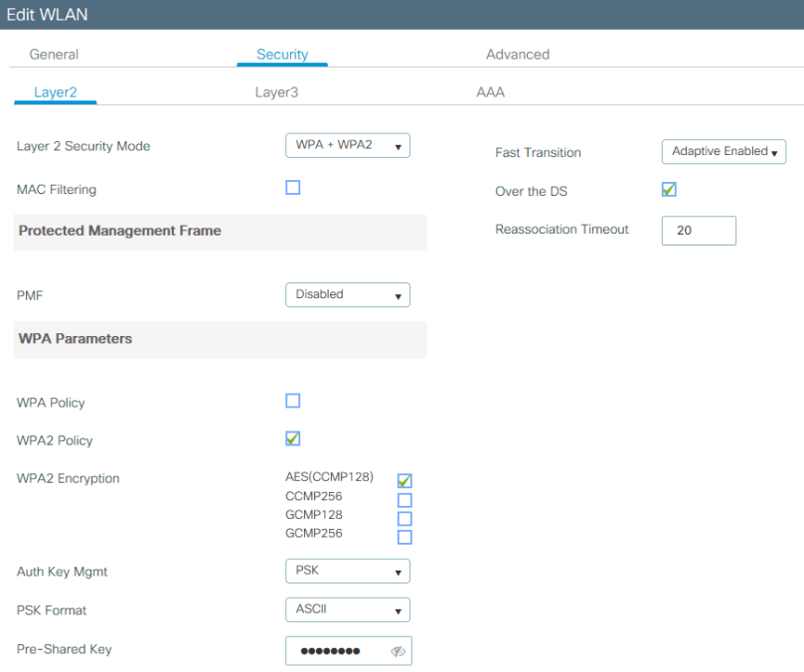Image resolution: width=804 pixels, height=672 pixels.
Task: Enable GCMP256 encryption checkbox
Action: [404, 537]
